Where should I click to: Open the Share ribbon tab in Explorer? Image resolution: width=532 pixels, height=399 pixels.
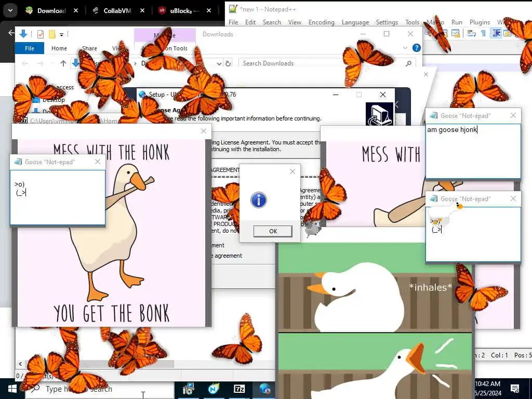click(89, 48)
